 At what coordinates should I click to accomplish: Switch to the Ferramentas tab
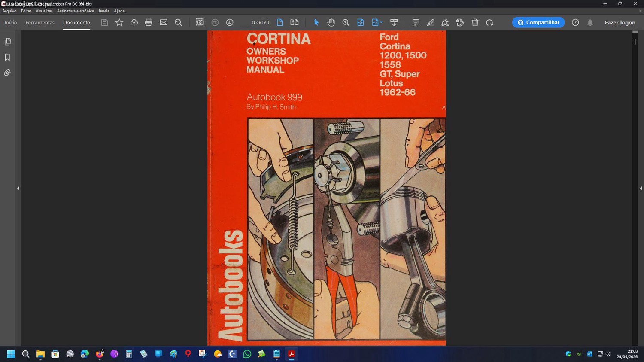tap(40, 23)
